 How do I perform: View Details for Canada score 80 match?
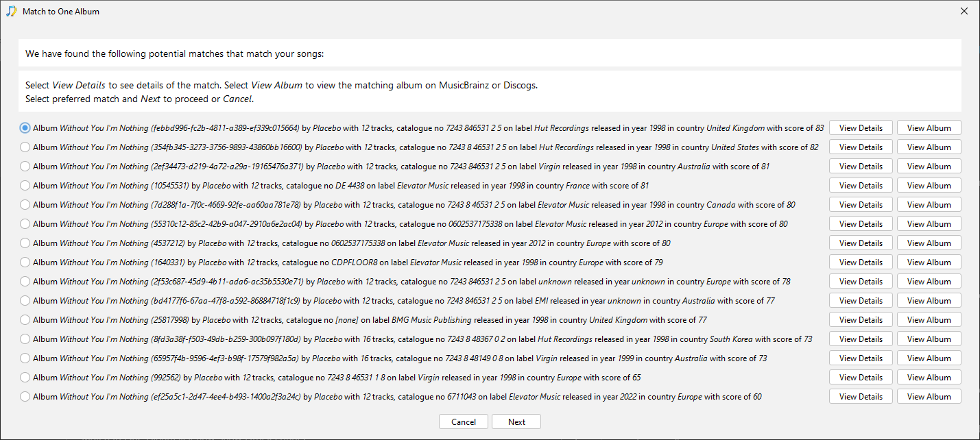point(861,205)
